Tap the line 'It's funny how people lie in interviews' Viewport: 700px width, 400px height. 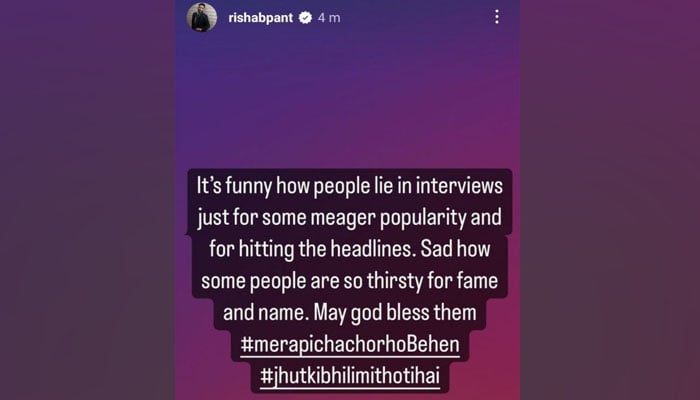pyautogui.click(x=350, y=186)
